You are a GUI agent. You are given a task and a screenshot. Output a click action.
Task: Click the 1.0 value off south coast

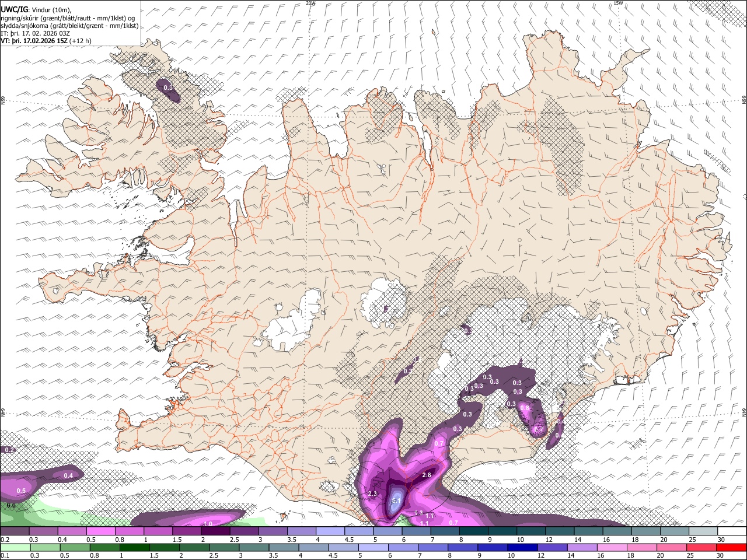tap(208, 524)
